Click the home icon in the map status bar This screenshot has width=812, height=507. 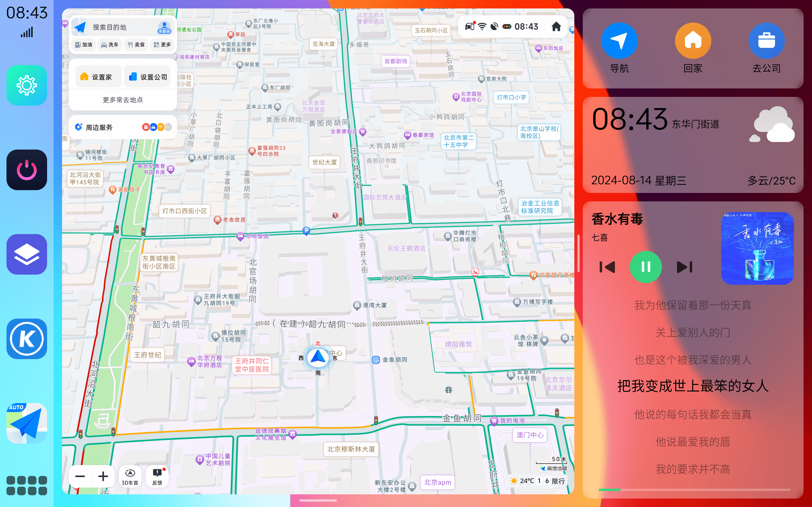point(556,26)
